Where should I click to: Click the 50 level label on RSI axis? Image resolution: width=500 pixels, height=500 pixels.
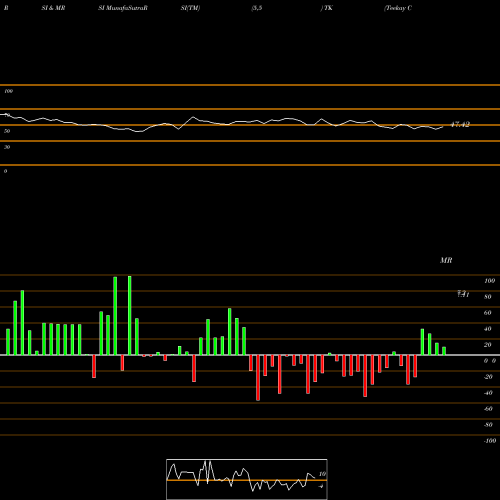7,131
